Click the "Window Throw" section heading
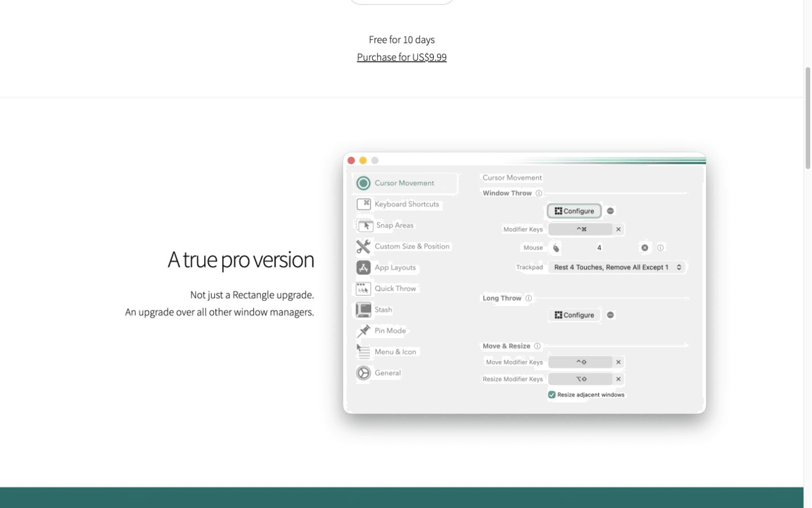Image resolution: width=812 pixels, height=508 pixels. click(507, 193)
